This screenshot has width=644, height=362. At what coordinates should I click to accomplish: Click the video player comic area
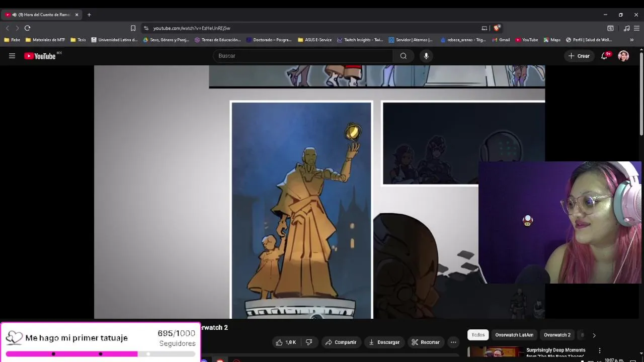tap(319, 192)
